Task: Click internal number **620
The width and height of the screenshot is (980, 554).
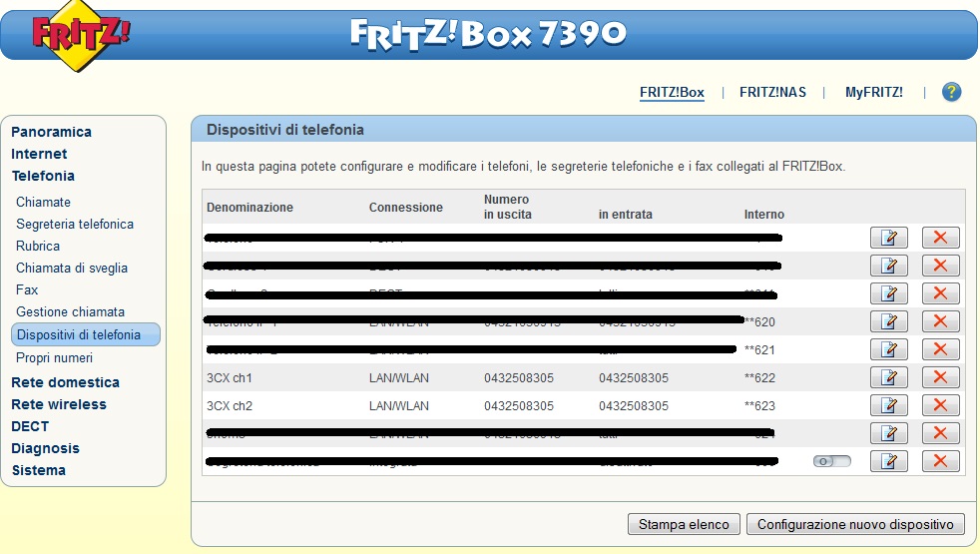Action: 759,322
